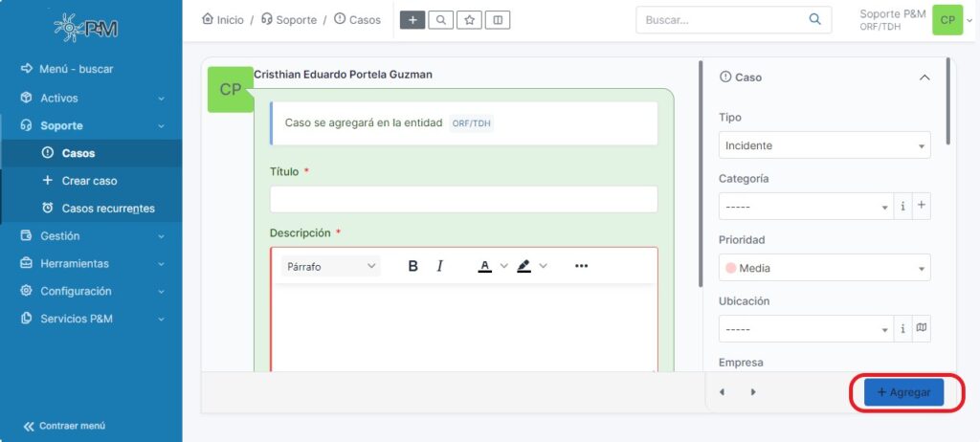Add a new category with the plus icon
Image resolution: width=980 pixels, height=442 pixels.
(922, 206)
